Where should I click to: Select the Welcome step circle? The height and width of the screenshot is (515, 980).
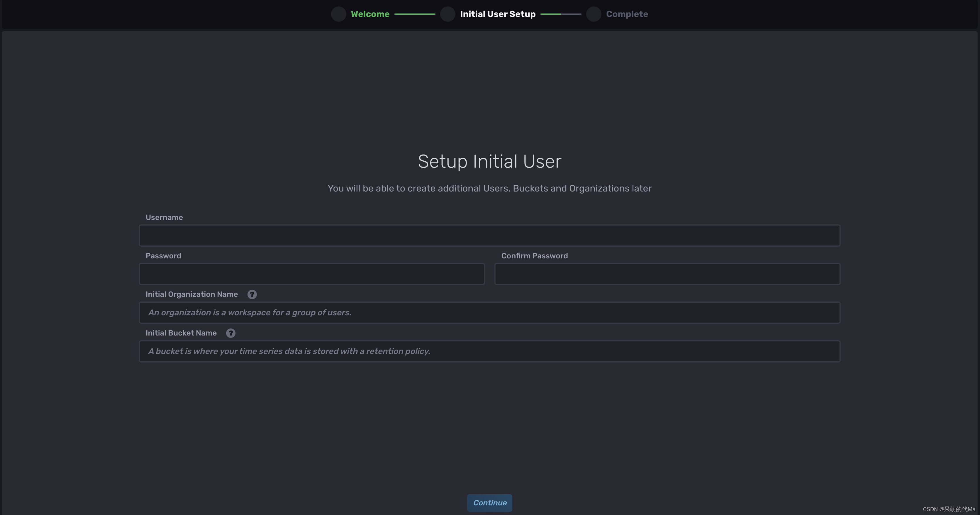(339, 14)
